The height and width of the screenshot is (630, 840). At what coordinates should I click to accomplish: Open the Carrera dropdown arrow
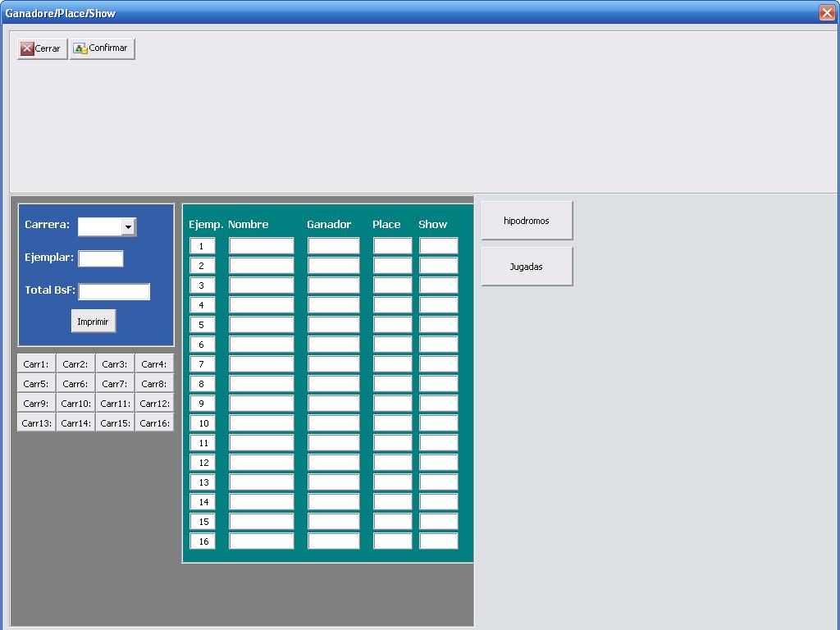coord(128,227)
